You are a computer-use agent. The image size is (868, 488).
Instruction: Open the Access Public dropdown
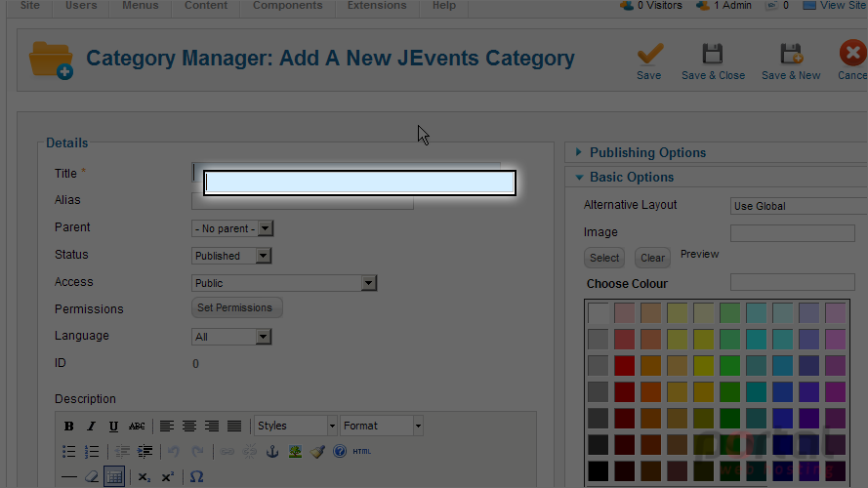pos(284,283)
